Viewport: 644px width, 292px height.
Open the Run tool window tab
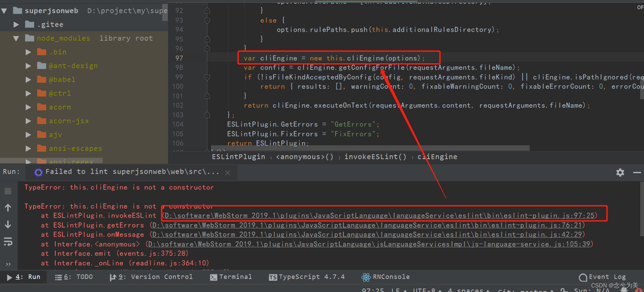(24, 277)
